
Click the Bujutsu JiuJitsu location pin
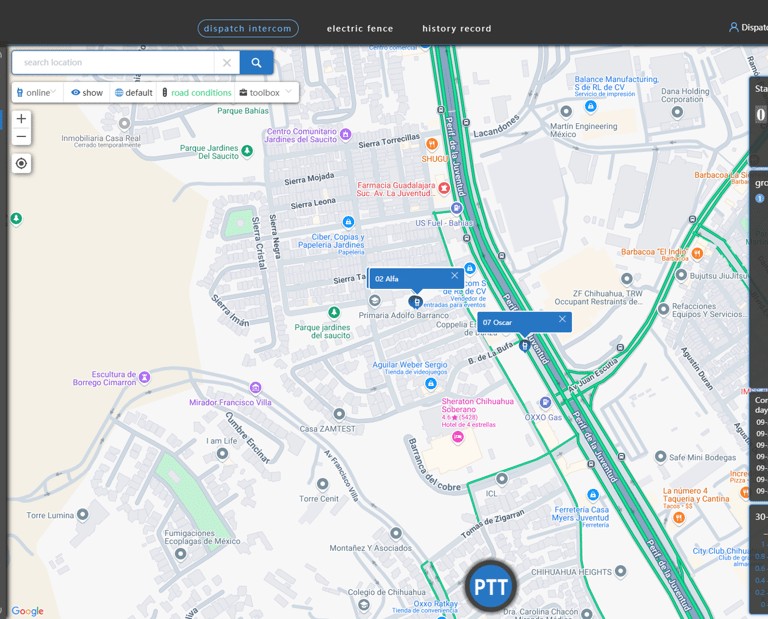681,275
